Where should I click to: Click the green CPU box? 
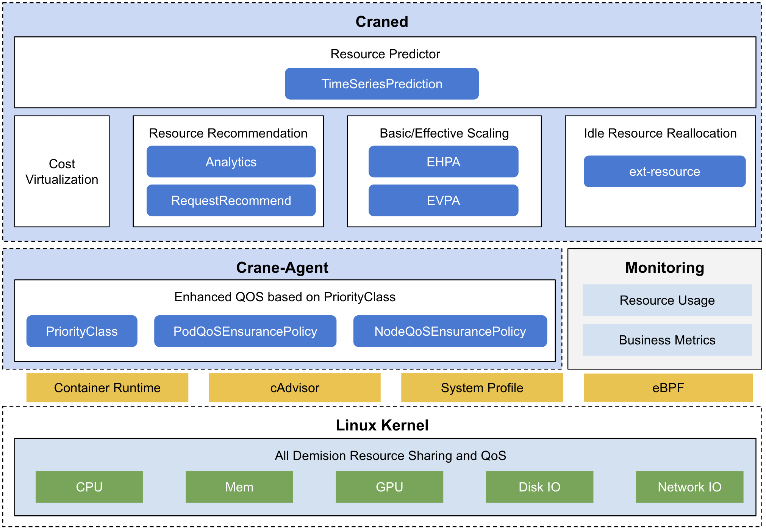89,487
